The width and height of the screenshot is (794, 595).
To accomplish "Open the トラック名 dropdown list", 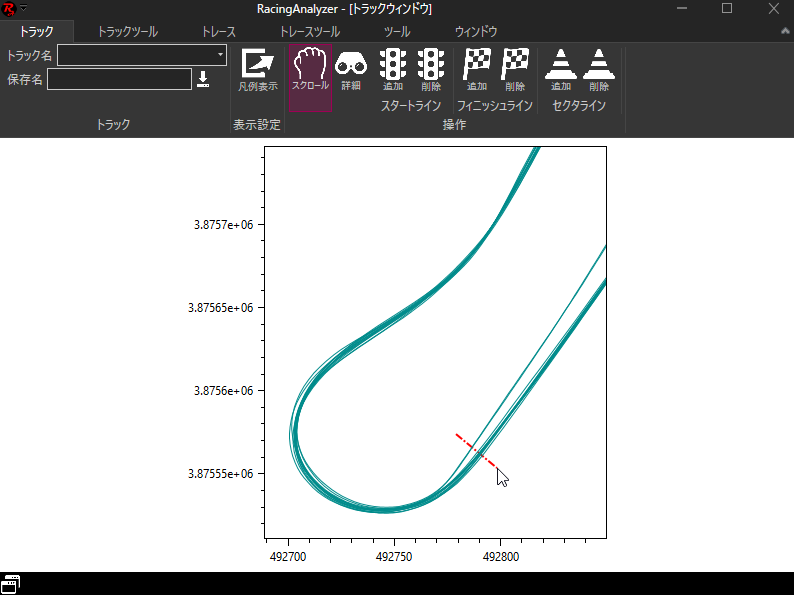I will point(220,55).
